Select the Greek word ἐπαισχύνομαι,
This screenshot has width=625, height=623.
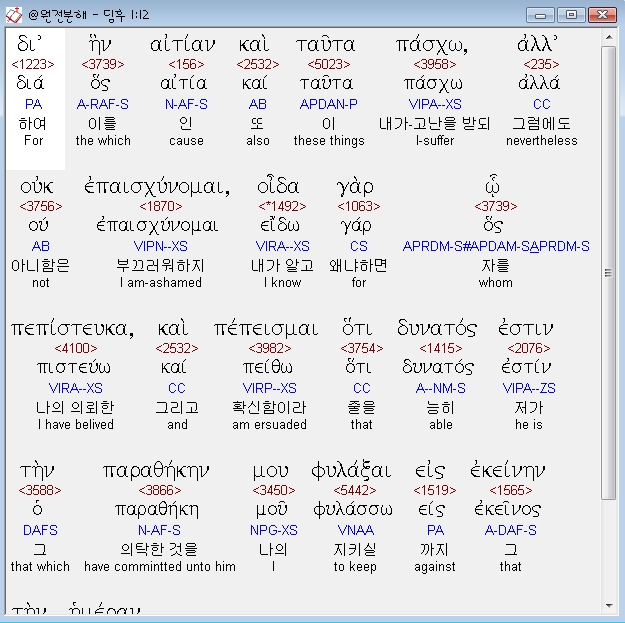coord(157,187)
